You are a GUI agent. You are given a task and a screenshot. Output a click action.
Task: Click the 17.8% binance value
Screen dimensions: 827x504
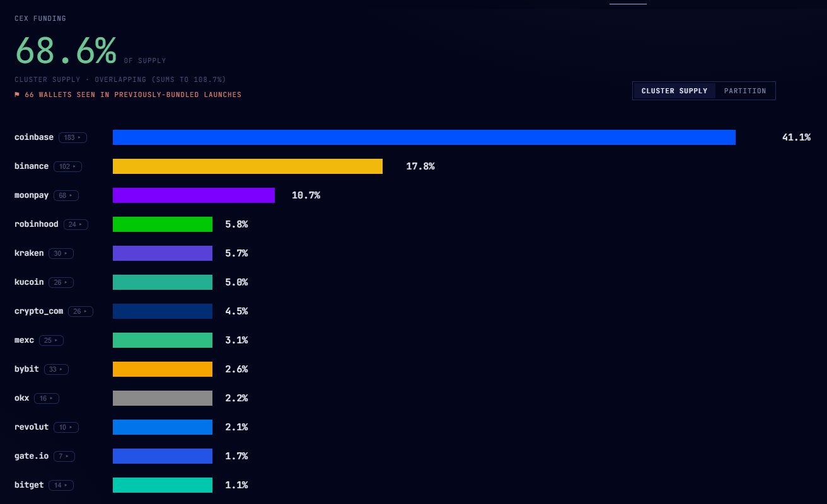point(420,166)
